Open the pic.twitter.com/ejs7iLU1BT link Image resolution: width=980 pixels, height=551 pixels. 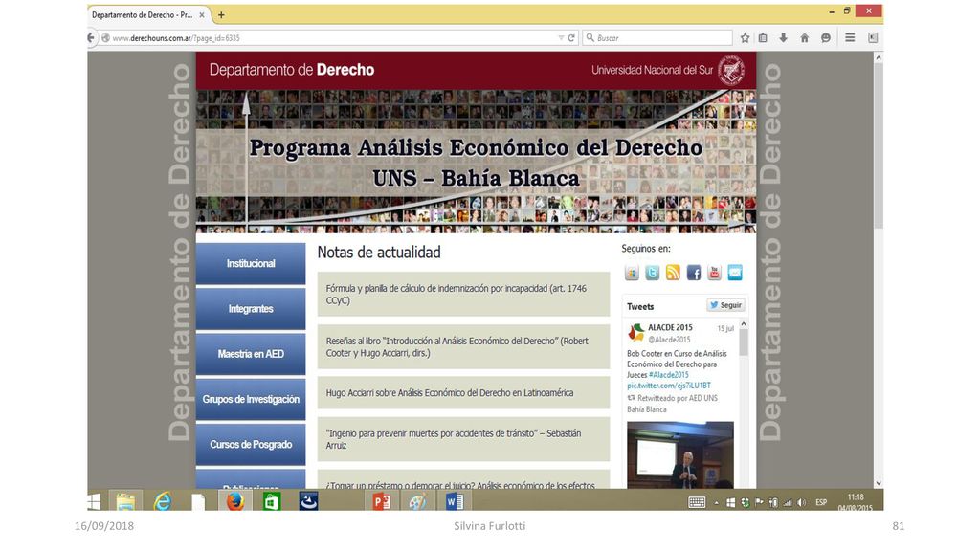(669, 386)
